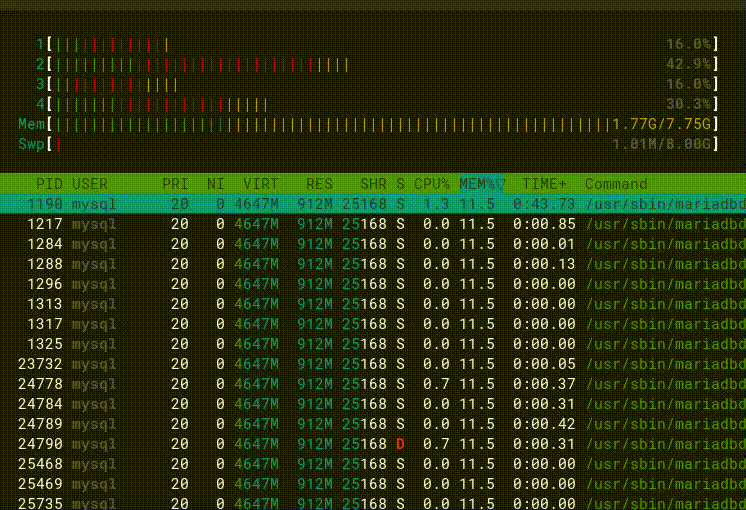Select process row with PID 25468
This screenshot has height=510, width=746.
coord(373,464)
